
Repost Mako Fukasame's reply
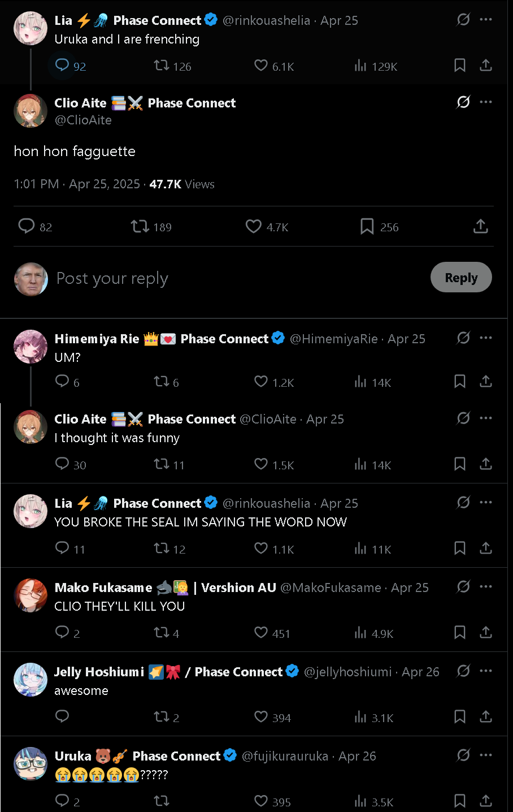[162, 632]
